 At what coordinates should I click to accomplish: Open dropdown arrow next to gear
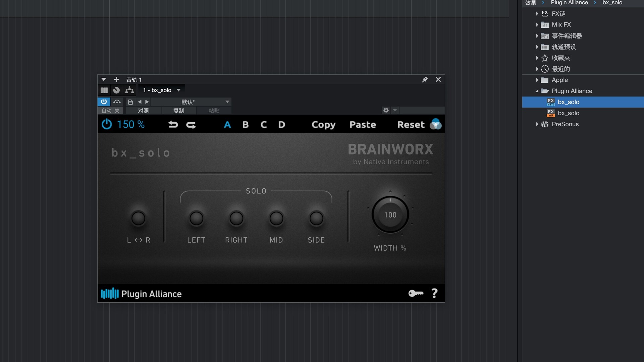(x=395, y=110)
